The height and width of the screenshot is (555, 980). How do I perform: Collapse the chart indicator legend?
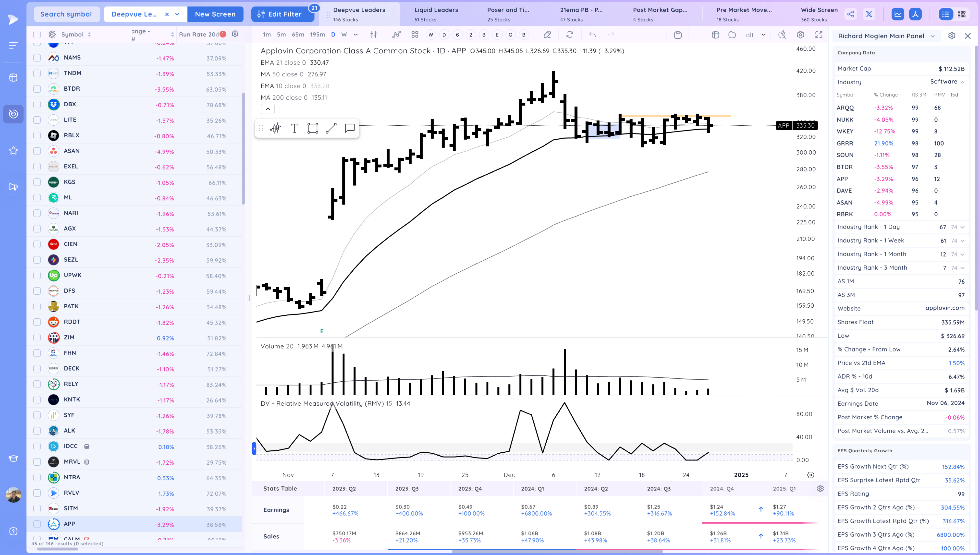[268, 109]
